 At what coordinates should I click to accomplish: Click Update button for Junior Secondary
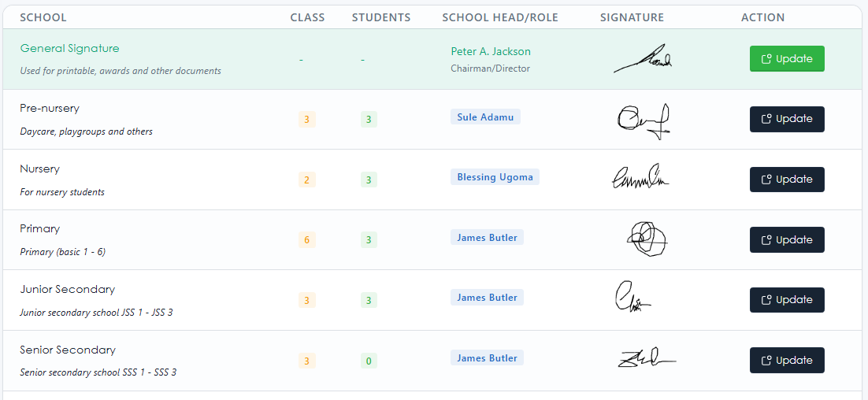tap(786, 300)
